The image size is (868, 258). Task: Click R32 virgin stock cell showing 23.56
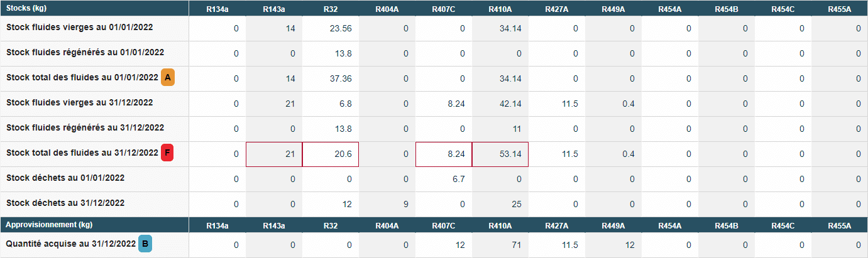coord(331,28)
